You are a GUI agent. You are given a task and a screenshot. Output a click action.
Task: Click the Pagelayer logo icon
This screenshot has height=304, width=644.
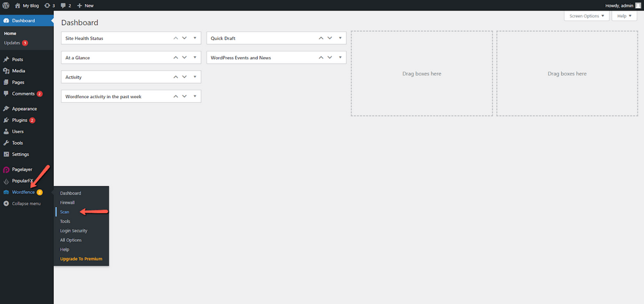[6, 169]
